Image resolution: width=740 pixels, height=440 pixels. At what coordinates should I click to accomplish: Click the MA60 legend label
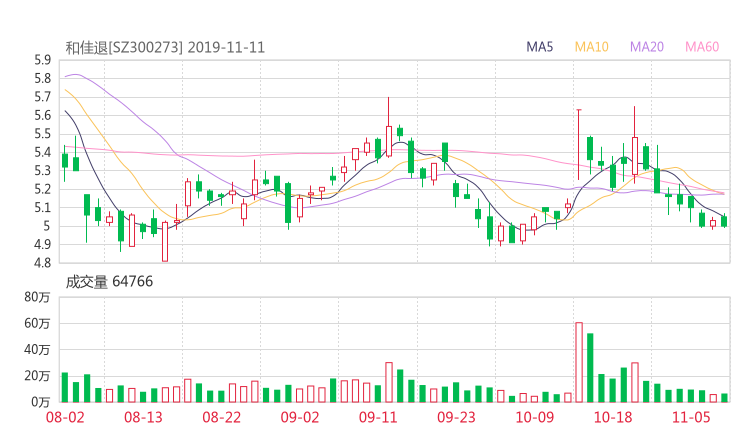pyautogui.click(x=702, y=46)
